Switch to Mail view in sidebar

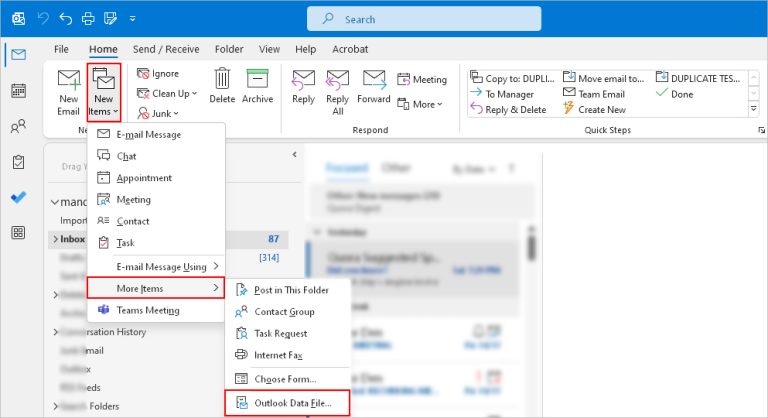click(x=19, y=54)
